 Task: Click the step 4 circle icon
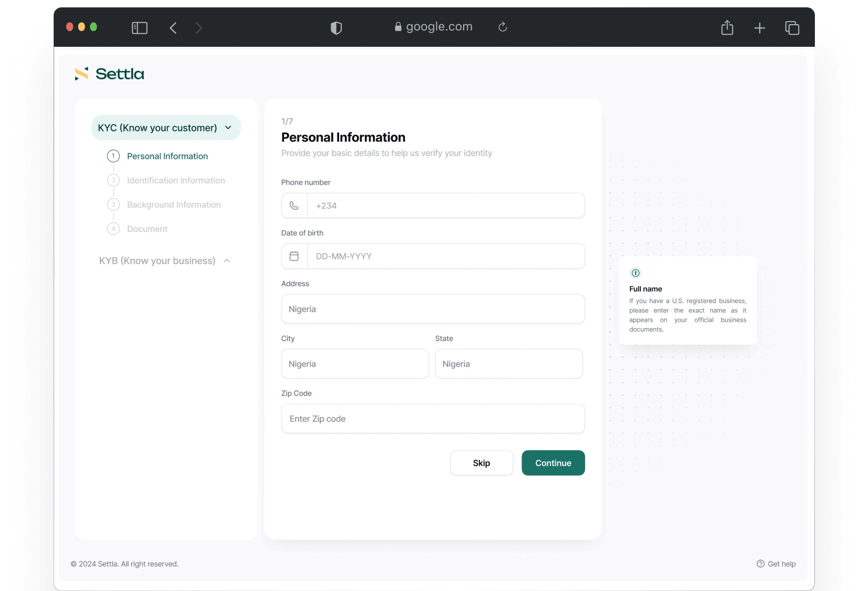tap(113, 229)
